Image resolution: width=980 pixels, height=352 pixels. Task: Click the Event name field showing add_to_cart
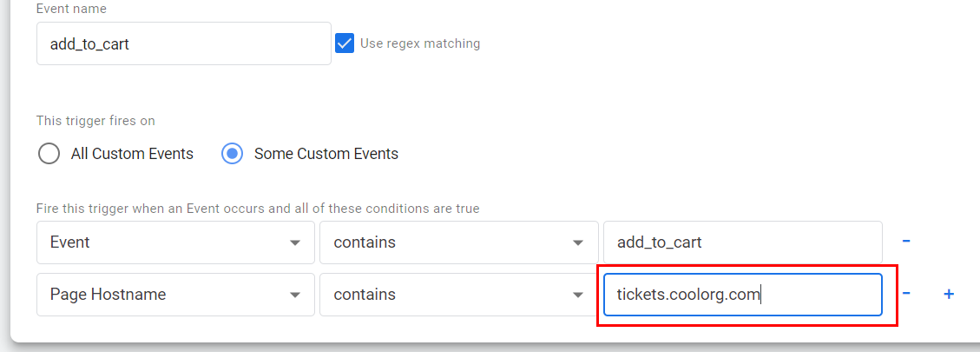coord(184,43)
